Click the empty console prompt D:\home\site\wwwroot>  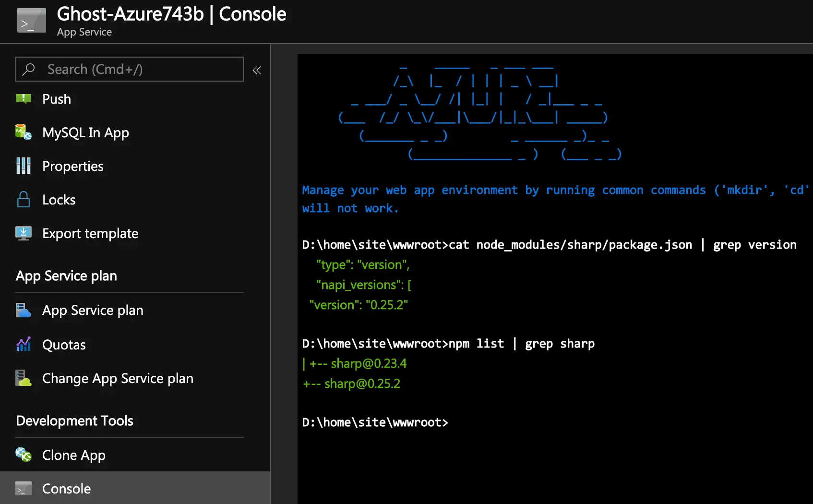[375, 422]
